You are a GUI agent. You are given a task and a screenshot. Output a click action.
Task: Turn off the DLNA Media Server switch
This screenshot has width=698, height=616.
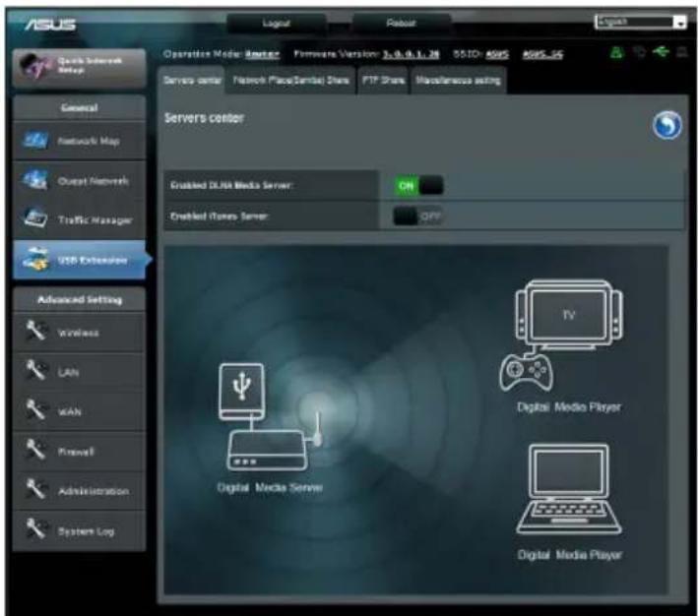418,185
